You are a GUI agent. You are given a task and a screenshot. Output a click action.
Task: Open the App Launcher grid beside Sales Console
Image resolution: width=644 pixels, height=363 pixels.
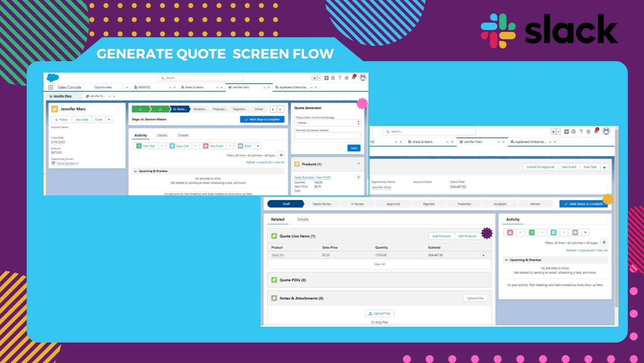pos(50,87)
